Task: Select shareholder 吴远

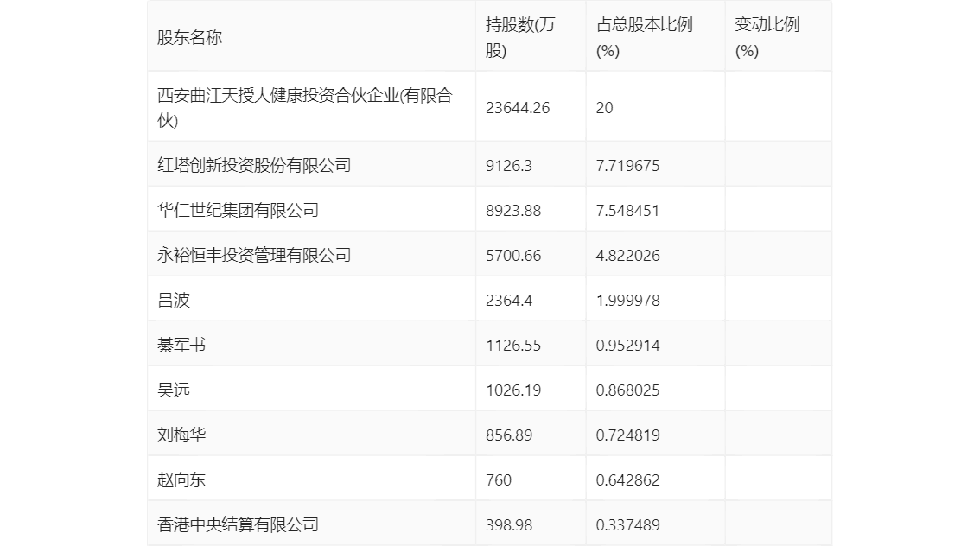Action: click(x=173, y=390)
